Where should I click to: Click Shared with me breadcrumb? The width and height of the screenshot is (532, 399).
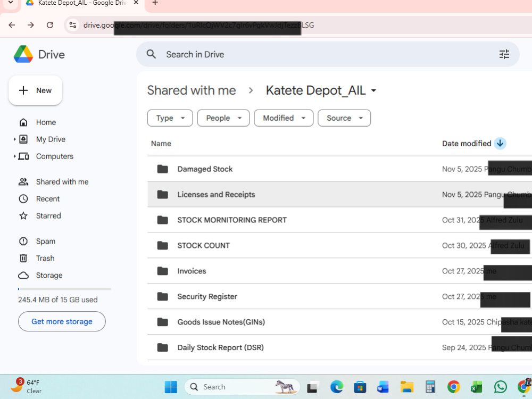pos(192,90)
